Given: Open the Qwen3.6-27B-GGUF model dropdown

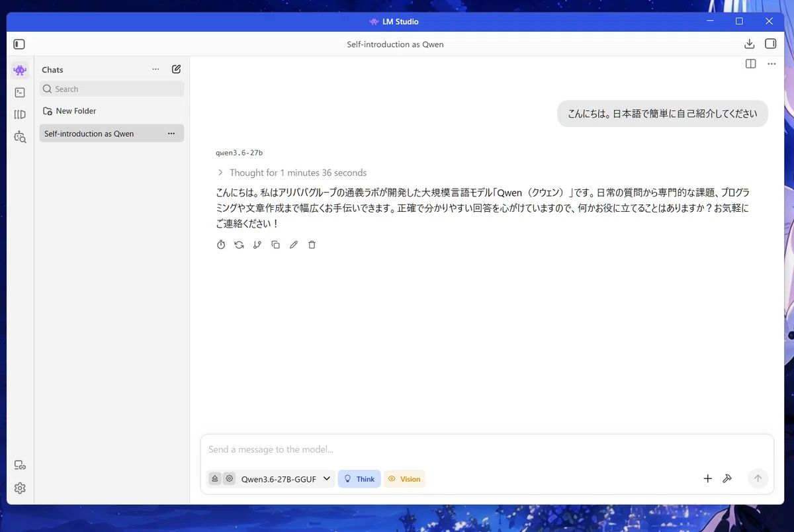Looking at the screenshot, I should [286, 479].
